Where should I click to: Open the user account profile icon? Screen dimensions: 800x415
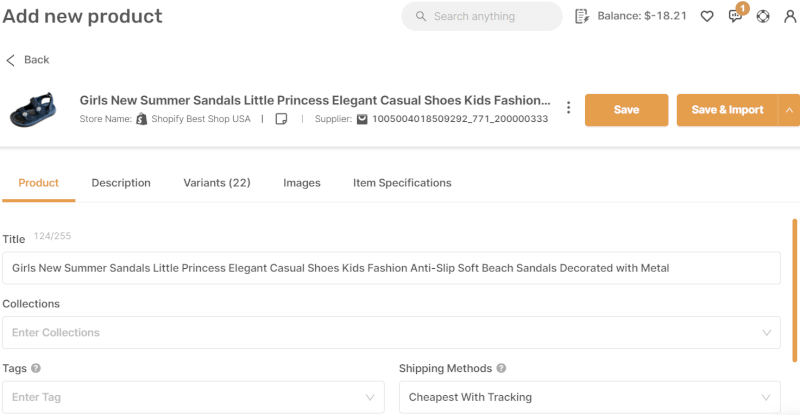[x=790, y=16]
